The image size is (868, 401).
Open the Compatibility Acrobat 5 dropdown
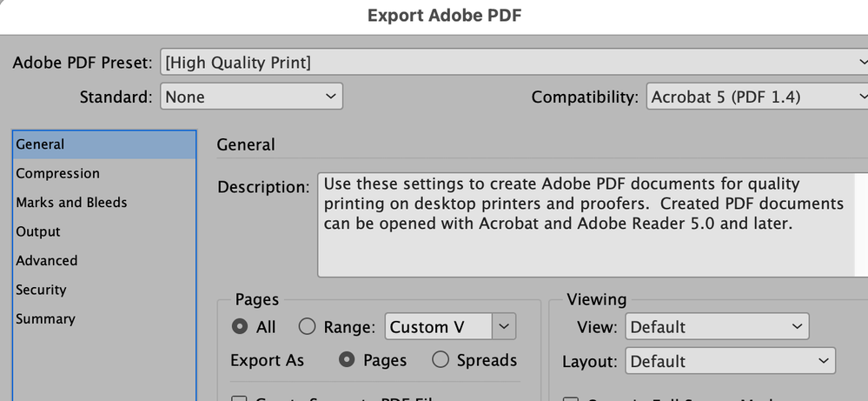click(758, 97)
